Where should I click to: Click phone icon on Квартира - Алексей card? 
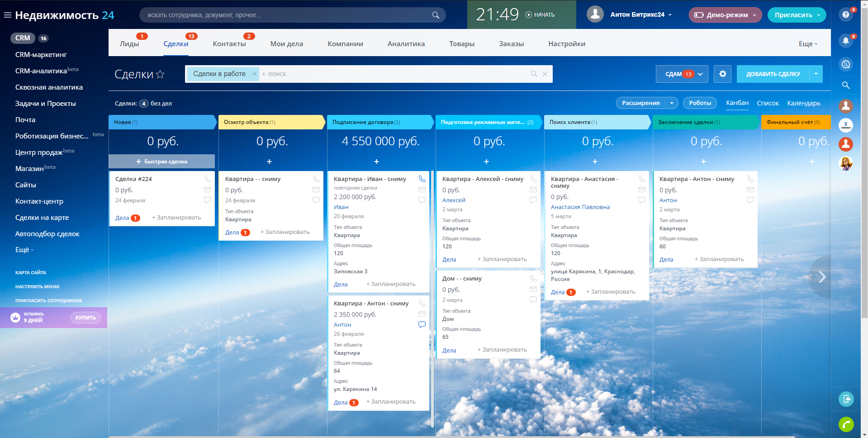[533, 179]
